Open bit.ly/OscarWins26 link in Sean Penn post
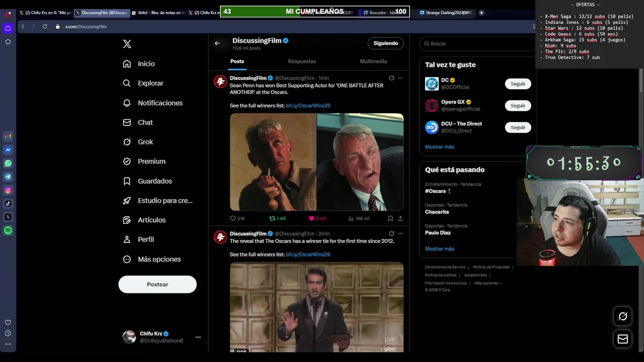This screenshot has width=644, height=362. (x=308, y=106)
